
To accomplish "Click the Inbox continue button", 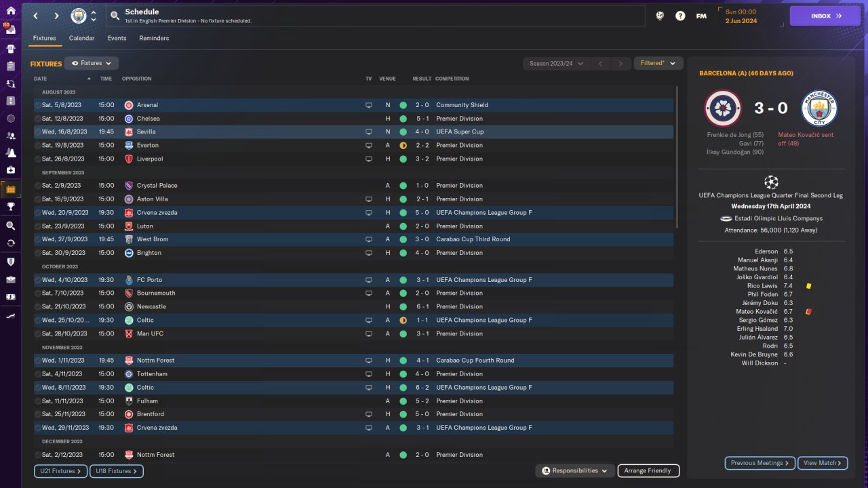I will tap(825, 16).
